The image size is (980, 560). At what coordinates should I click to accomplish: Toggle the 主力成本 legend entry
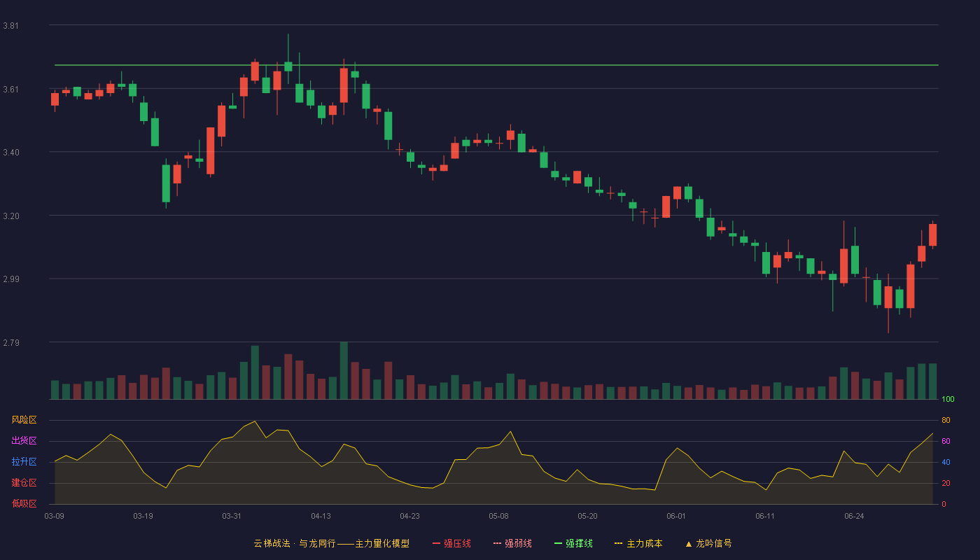coord(638,543)
